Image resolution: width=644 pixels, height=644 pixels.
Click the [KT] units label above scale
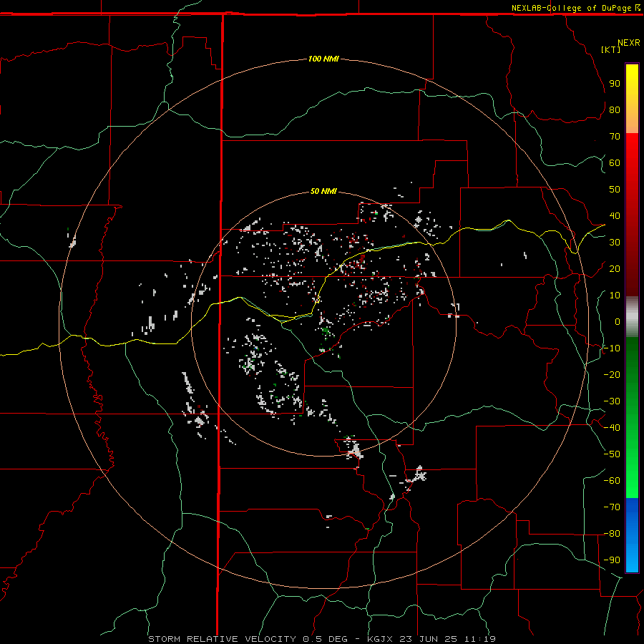coord(611,49)
